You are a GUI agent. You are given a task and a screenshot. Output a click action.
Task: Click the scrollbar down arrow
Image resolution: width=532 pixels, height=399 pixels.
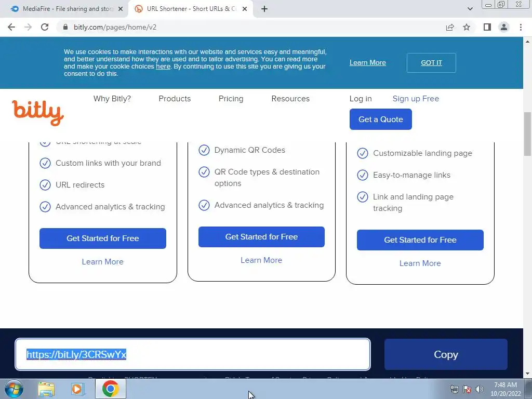pyautogui.click(x=527, y=374)
